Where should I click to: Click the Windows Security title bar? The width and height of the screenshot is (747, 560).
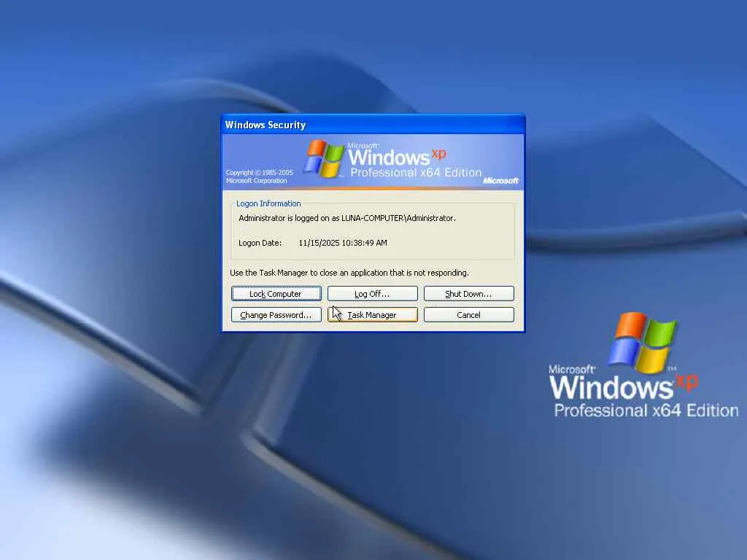(373, 125)
